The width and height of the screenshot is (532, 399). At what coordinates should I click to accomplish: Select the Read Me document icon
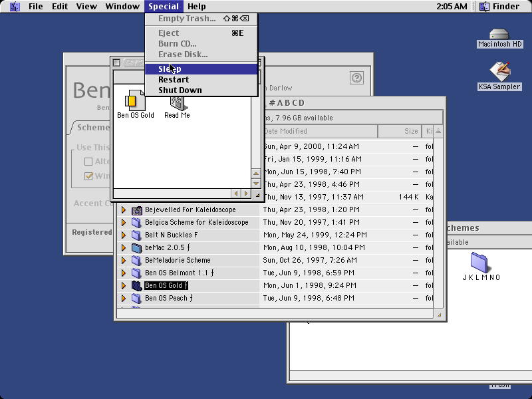coord(178,103)
